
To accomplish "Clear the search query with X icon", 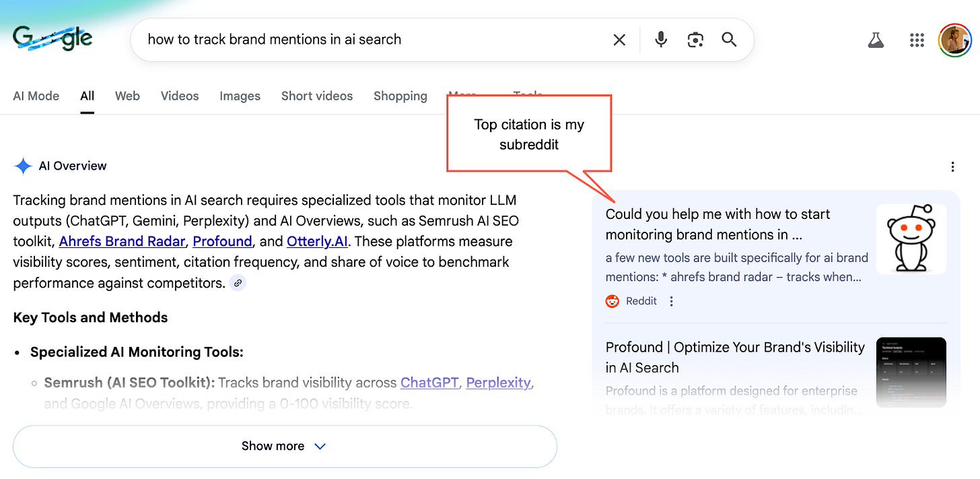I will (x=619, y=40).
